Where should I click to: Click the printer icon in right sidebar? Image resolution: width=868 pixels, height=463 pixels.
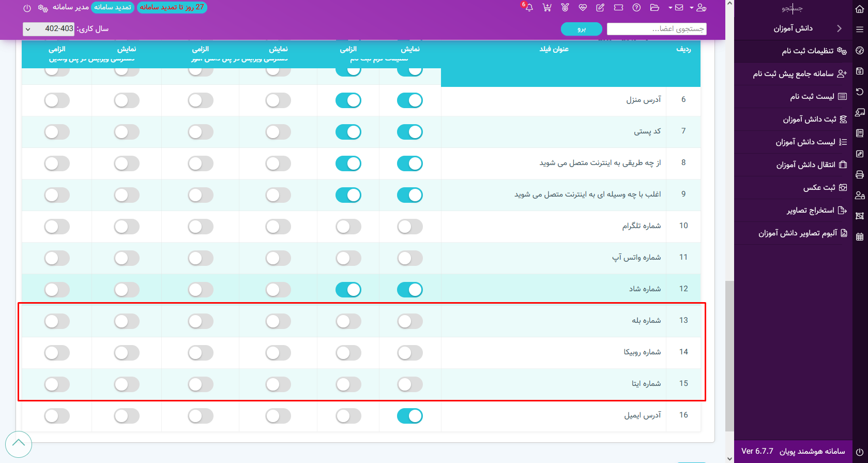pyautogui.click(x=860, y=174)
